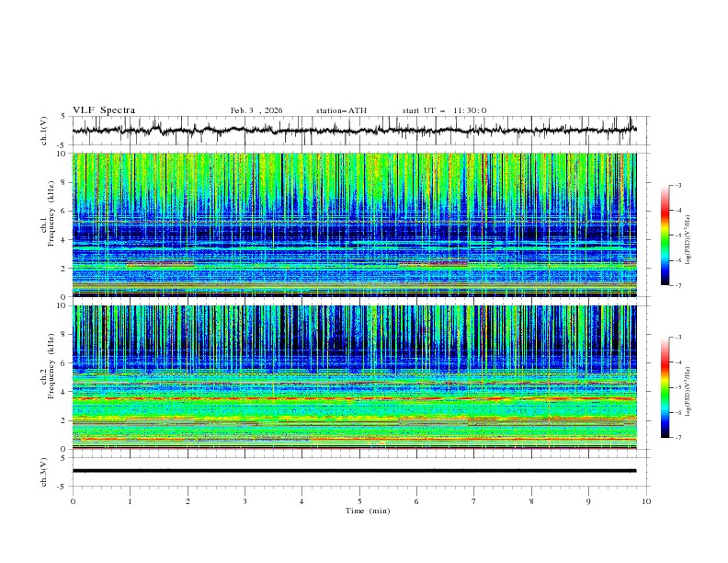
Task: Click the 'VLF Spectra' title text
Action: pos(104,110)
